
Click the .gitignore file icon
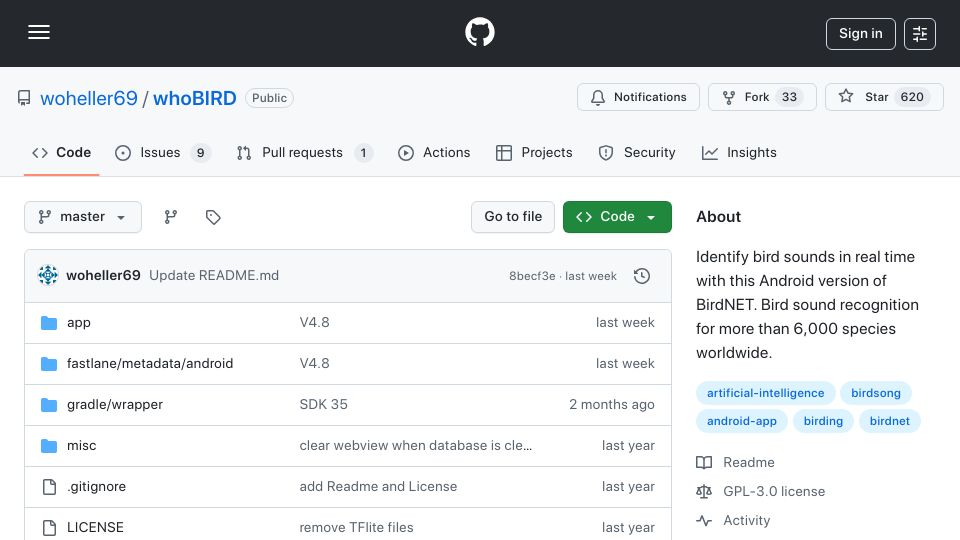[49, 487]
